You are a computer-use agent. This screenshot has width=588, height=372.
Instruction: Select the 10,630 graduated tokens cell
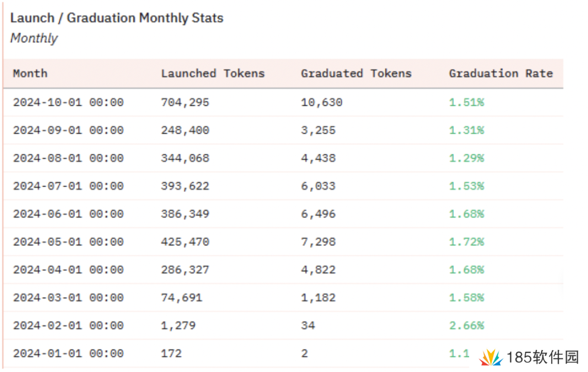point(321,102)
